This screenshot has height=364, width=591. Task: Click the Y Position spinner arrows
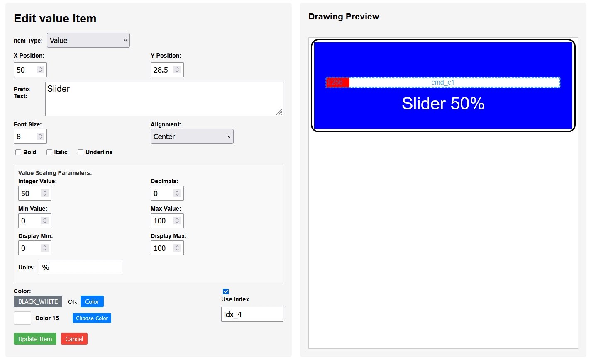[x=177, y=70]
